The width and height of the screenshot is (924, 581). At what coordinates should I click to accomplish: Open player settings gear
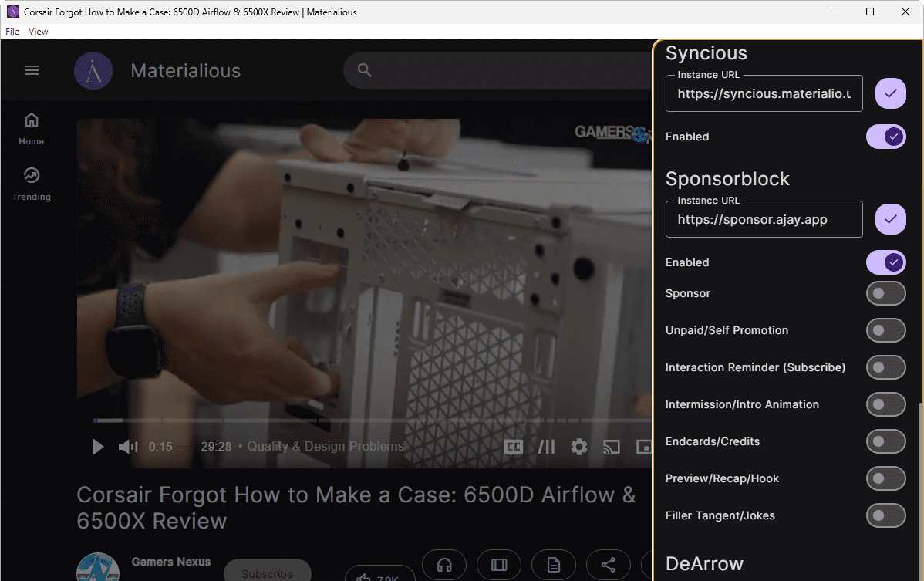pos(579,447)
